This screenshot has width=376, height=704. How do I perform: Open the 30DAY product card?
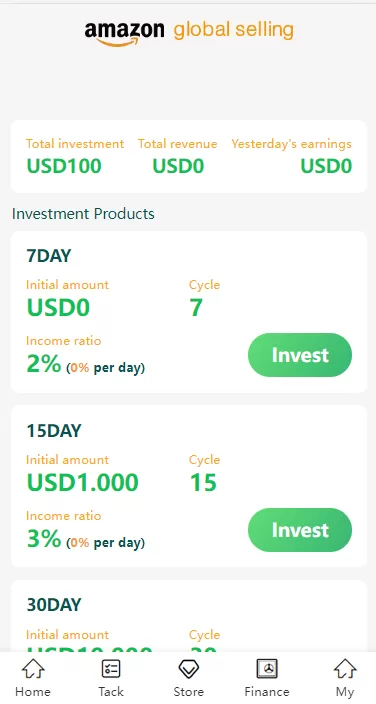(189, 616)
